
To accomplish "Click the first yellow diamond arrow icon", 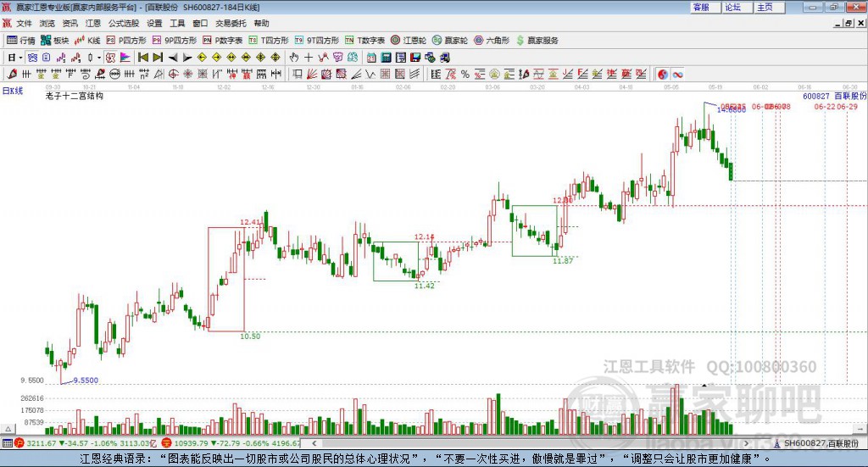I will tap(202, 58).
